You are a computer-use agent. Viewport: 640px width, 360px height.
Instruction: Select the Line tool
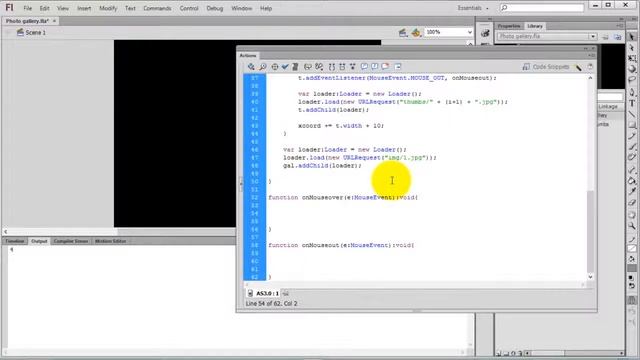[632, 114]
